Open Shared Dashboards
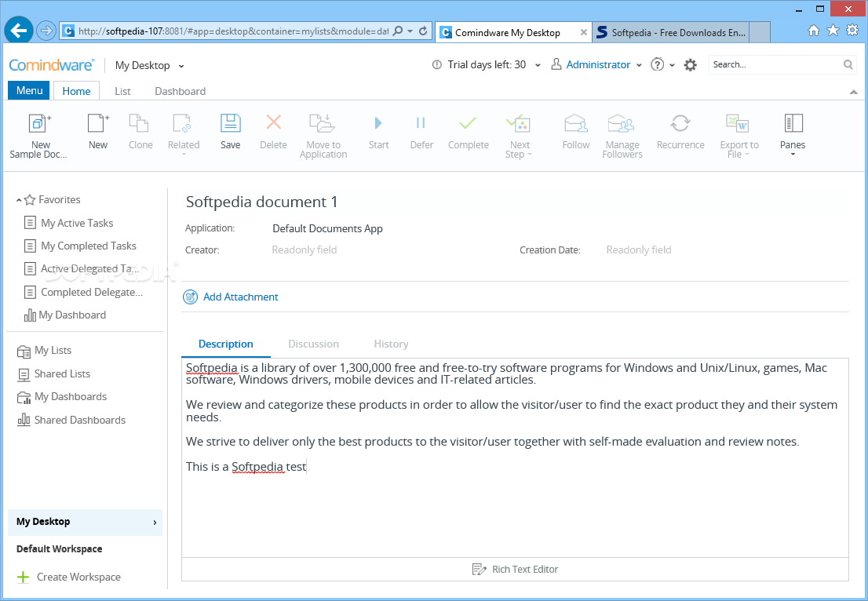This screenshot has height=601, width=868. click(71, 420)
